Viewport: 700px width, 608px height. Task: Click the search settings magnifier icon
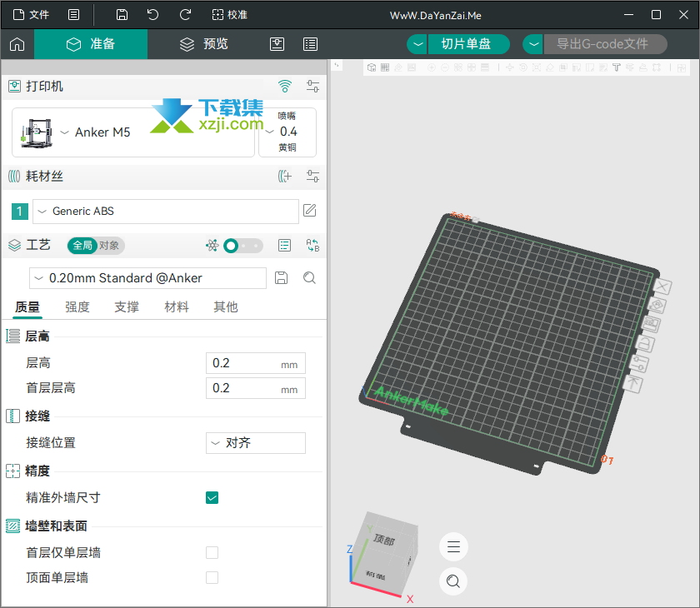click(x=309, y=278)
